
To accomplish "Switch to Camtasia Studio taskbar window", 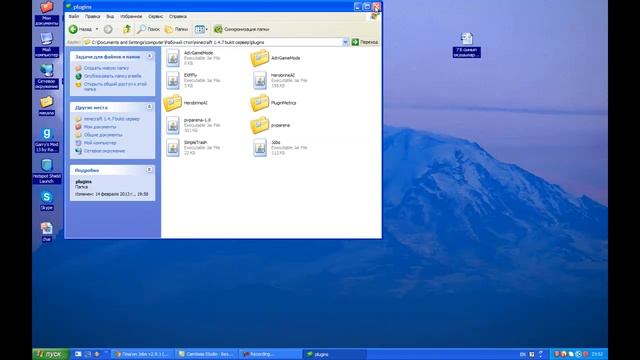I will [x=206, y=354].
